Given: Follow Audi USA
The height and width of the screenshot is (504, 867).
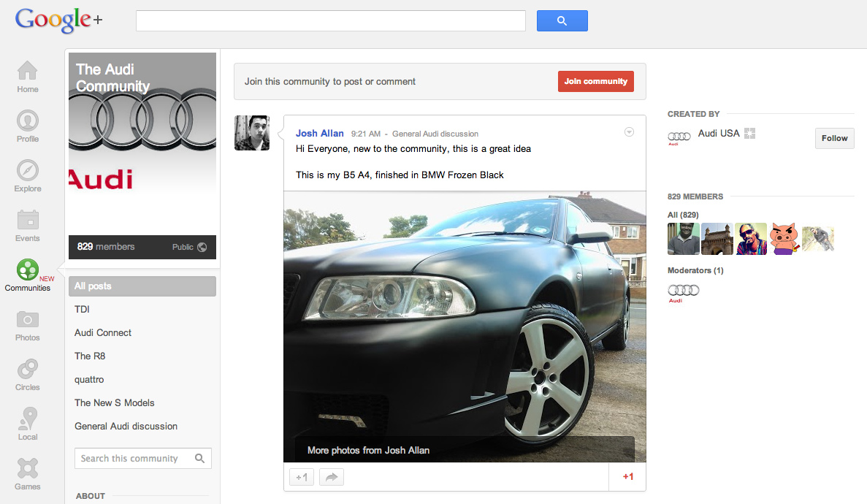Looking at the screenshot, I should tap(834, 138).
